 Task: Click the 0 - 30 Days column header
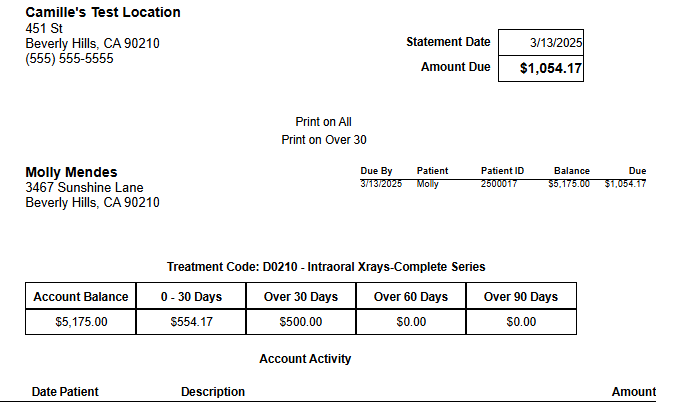191,296
